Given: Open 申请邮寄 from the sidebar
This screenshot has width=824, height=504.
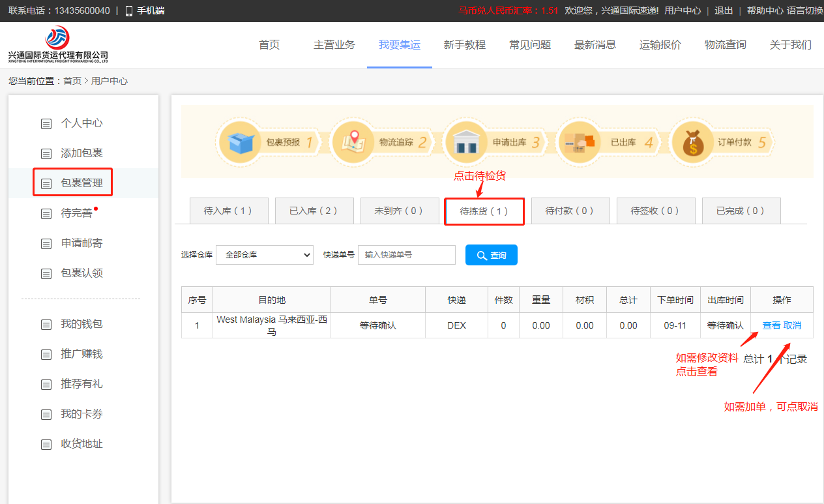Looking at the screenshot, I should point(81,243).
